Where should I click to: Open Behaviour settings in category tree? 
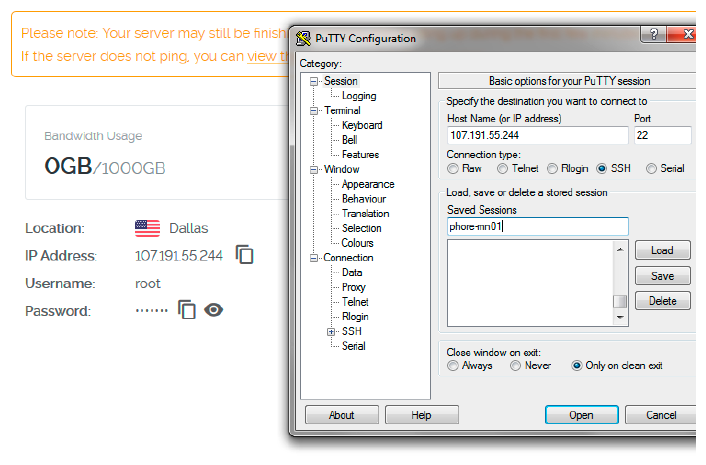coord(364,199)
